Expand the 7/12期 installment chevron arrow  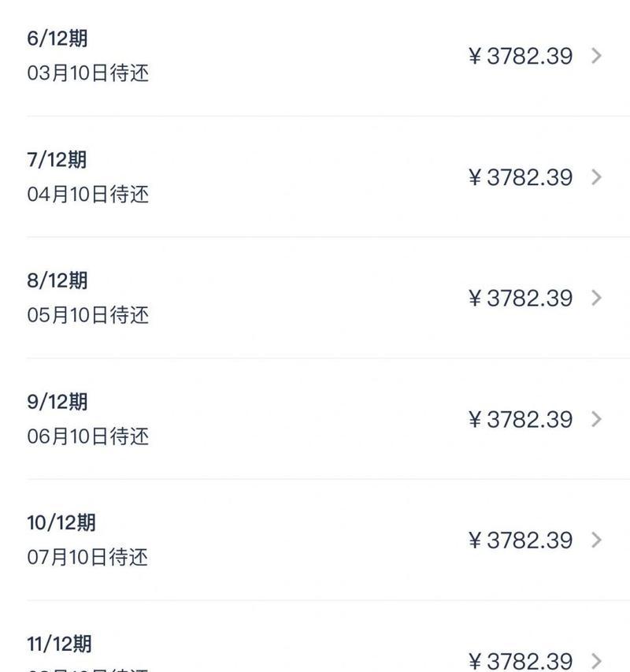click(597, 177)
